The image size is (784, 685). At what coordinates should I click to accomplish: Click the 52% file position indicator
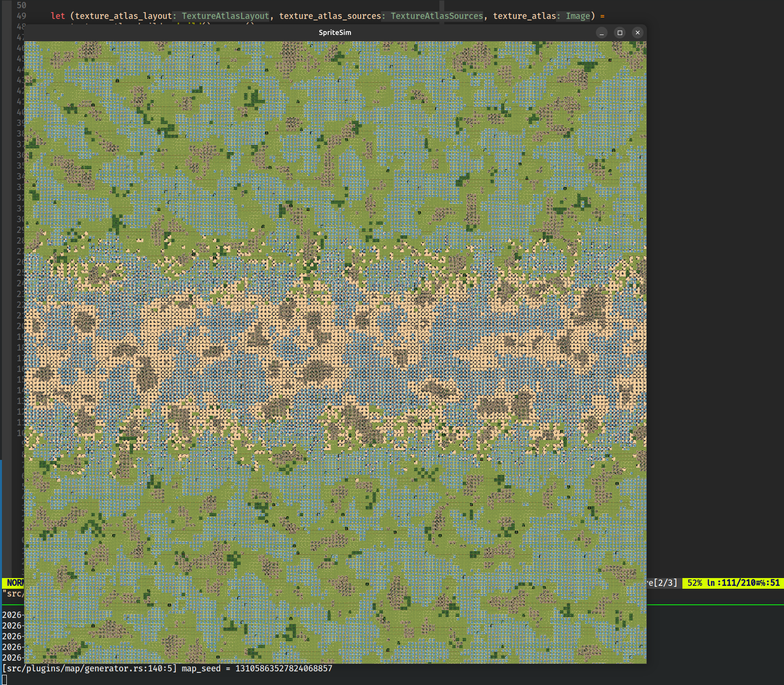pyautogui.click(x=695, y=583)
